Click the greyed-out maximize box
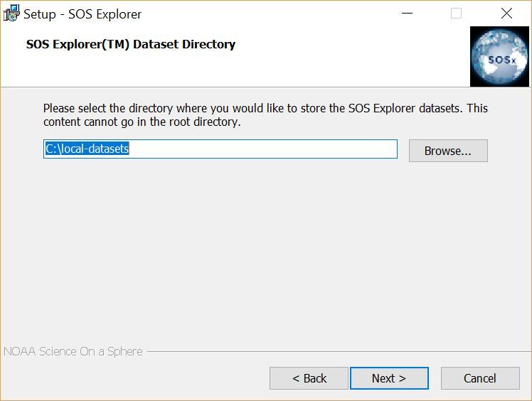The image size is (532, 401). 456,14
